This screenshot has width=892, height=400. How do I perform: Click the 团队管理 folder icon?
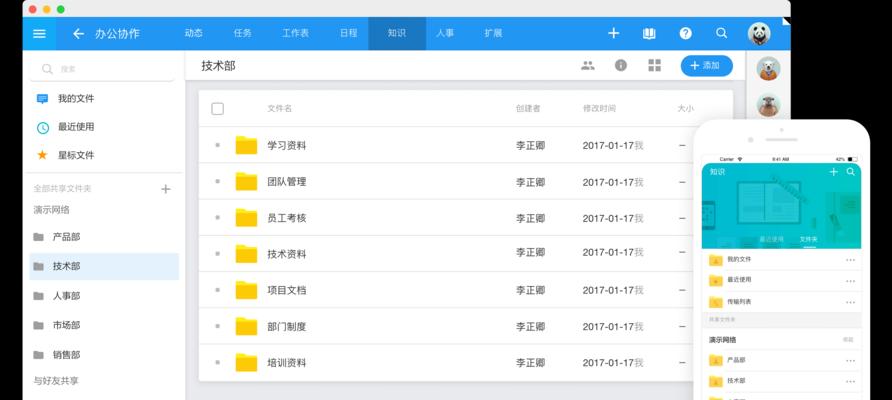pos(246,182)
